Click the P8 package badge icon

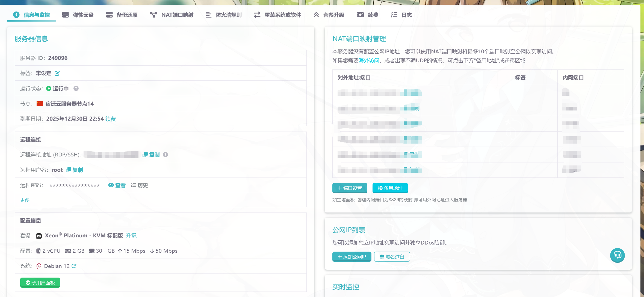(39, 236)
